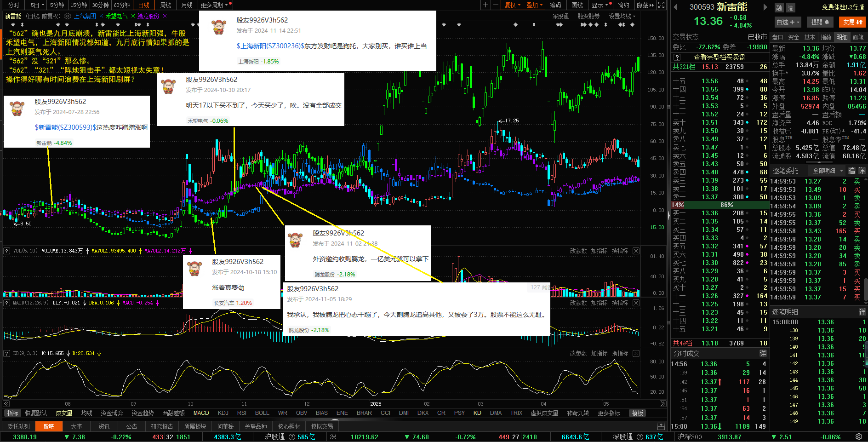Viewport: 868px width, 442px height.
Task: Toggle 融资融券 overlay on chart
Action: point(588,16)
